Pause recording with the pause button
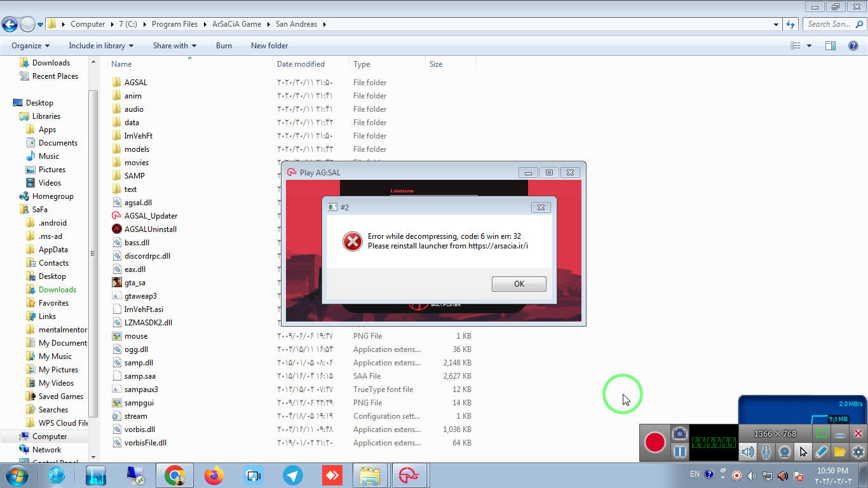This screenshot has width=868, height=488. click(x=680, y=452)
